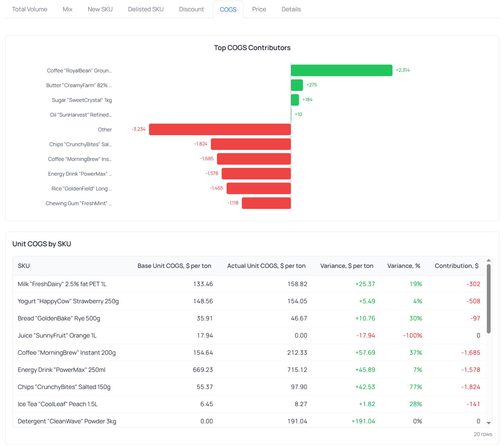Sort by Contribution, $ column header
The height and width of the screenshot is (448, 504).
[456, 266]
